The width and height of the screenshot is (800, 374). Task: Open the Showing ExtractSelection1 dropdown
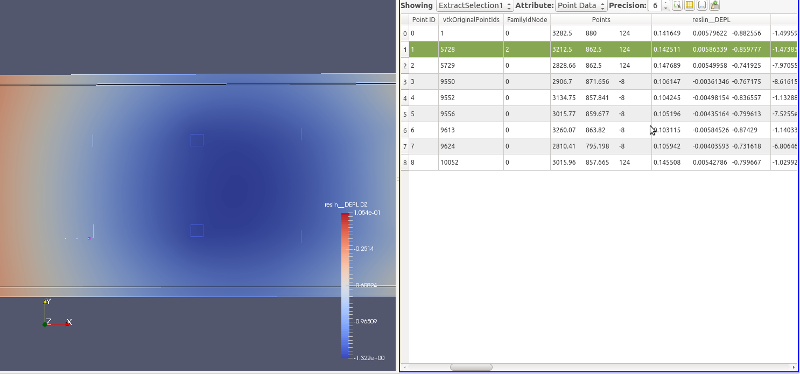(x=474, y=5)
